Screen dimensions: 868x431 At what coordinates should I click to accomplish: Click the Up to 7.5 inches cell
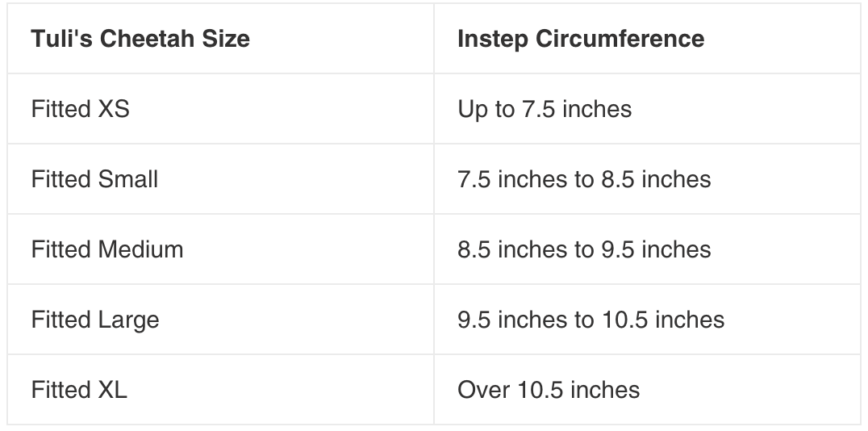click(x=545, y=109)
